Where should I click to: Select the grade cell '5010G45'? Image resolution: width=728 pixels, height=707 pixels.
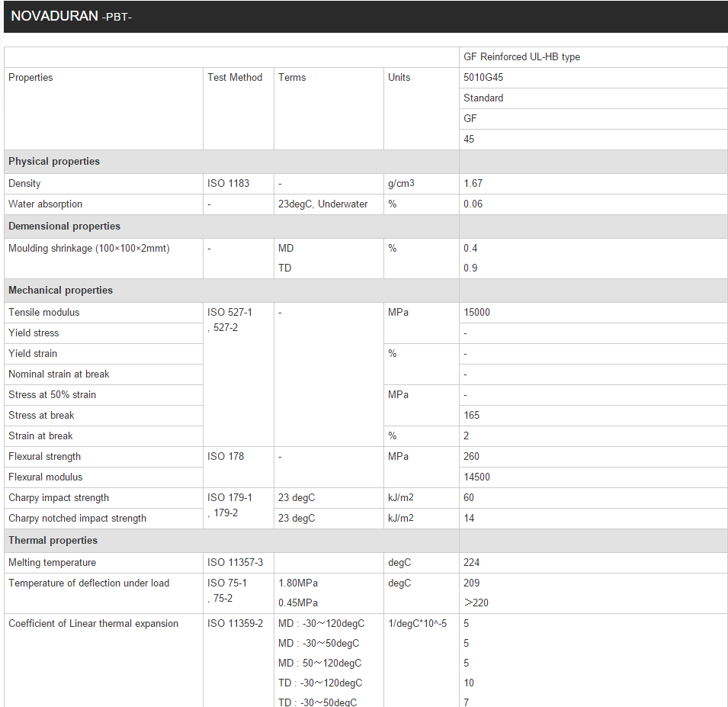pyautogui.click(x=593, y=78)
